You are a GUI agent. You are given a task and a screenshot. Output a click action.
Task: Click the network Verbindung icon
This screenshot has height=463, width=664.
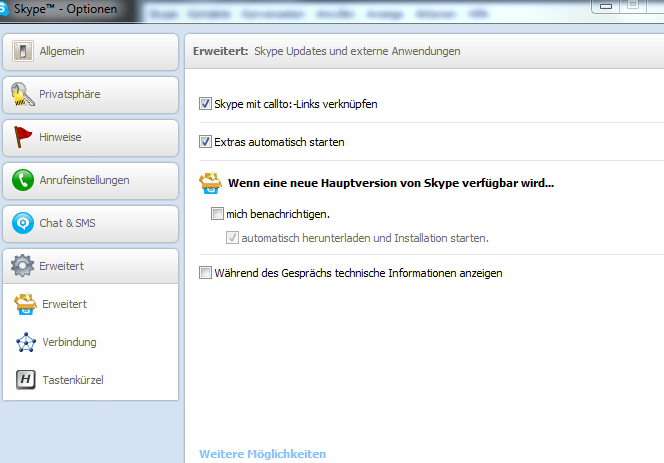(x=26, y=342)
